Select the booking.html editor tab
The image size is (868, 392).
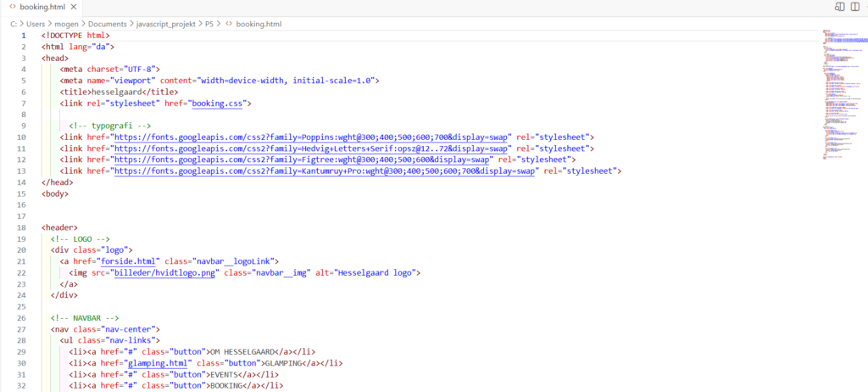point(42,8)
